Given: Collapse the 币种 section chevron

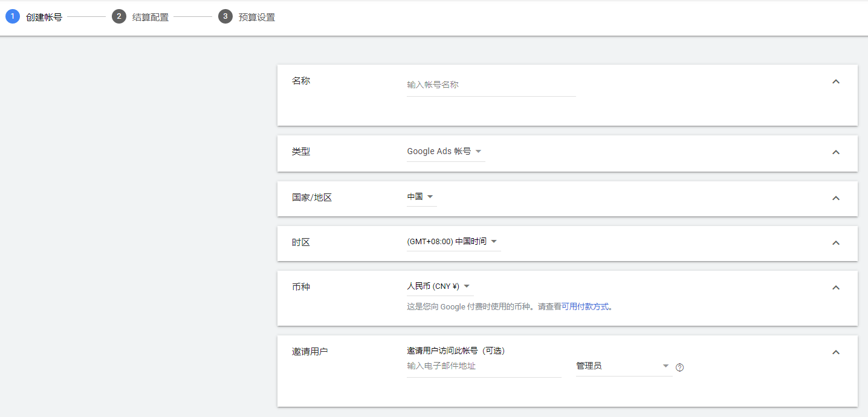Looking at the screenshot, I should click(x=836, y=288).
